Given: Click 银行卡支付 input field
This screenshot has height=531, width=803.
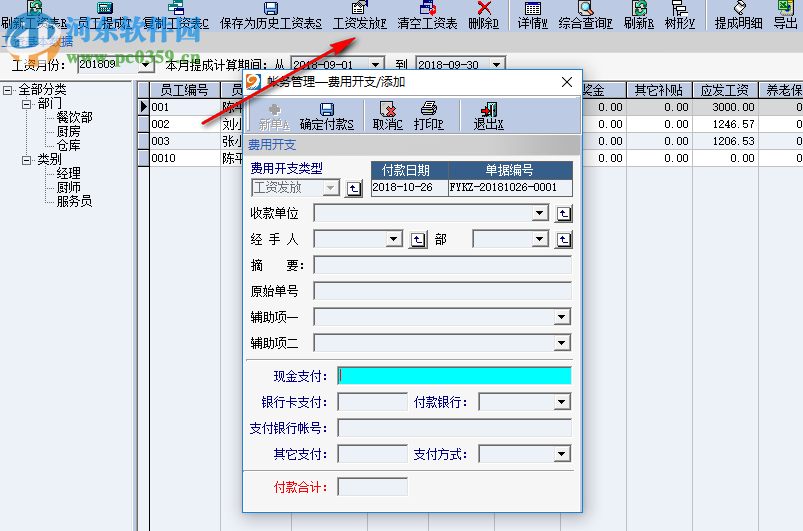Looking at the screenshot, I should pos(372,402).
